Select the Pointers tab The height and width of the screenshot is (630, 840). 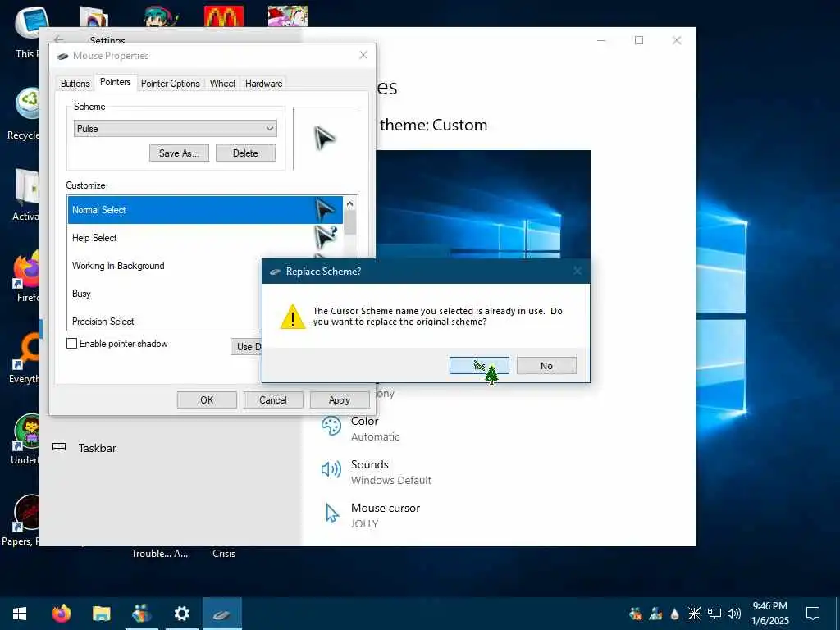(x=115, y=82)
